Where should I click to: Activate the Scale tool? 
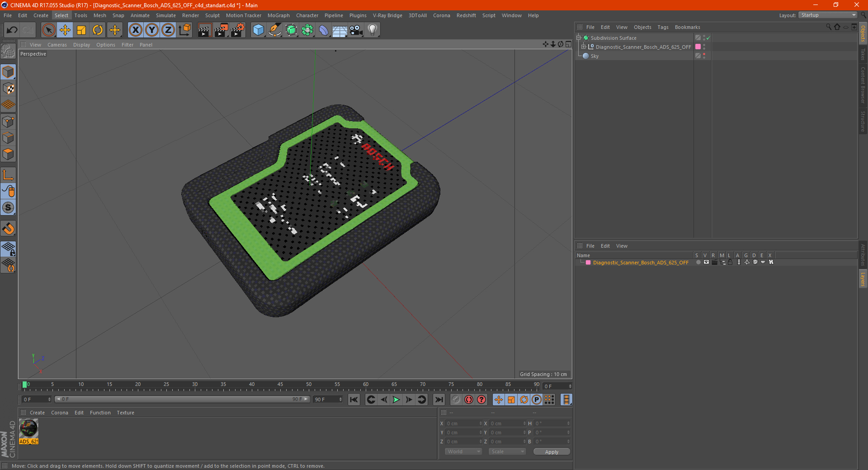click(x=81, y=30)
